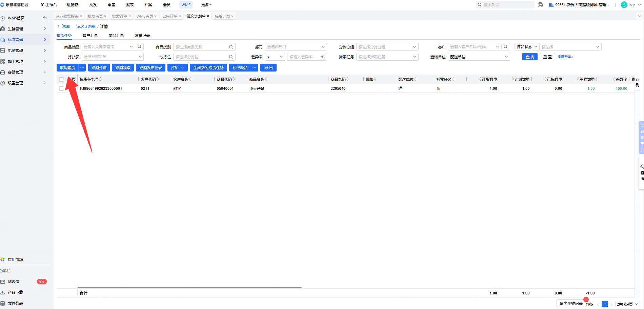Toggle the select-all header checkbox

61,79
